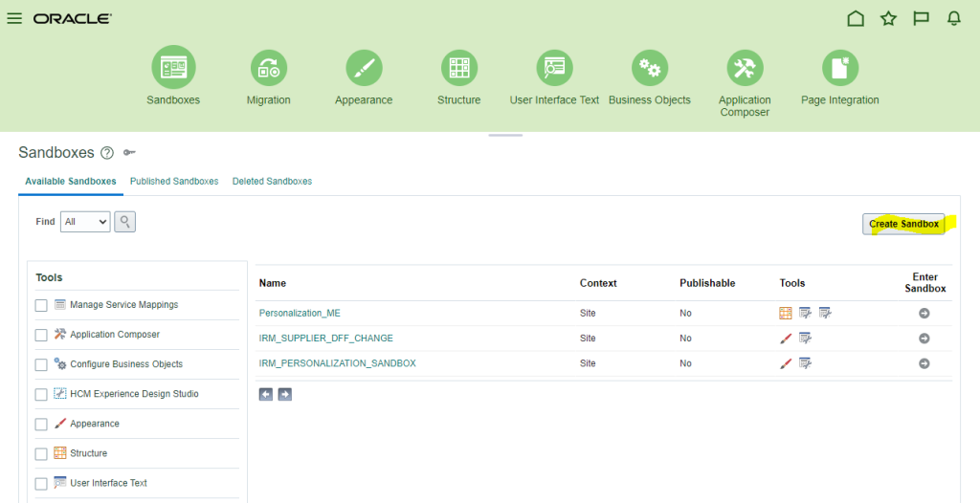Click the collapse handle below icon strip
980x503 pixels.
point(505,135)
